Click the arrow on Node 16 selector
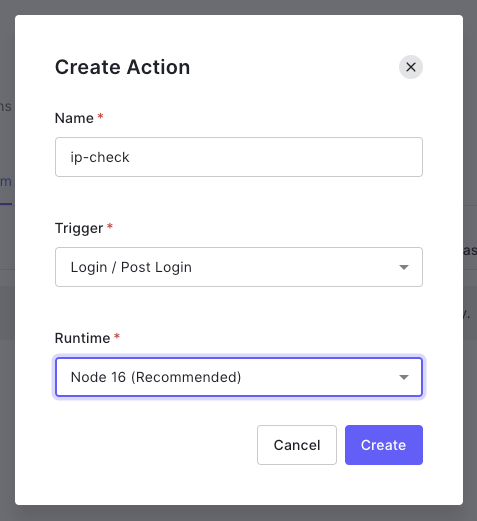Image resolution: width=477 pixels, height=521 pixels. tap(404, 377)
